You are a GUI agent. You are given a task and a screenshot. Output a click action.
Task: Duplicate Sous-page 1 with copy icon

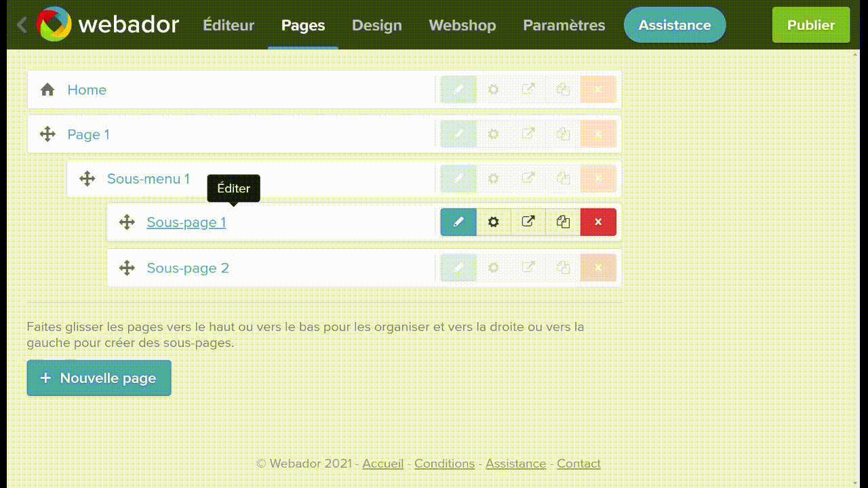pyautogui.click(x=563, y=222)
